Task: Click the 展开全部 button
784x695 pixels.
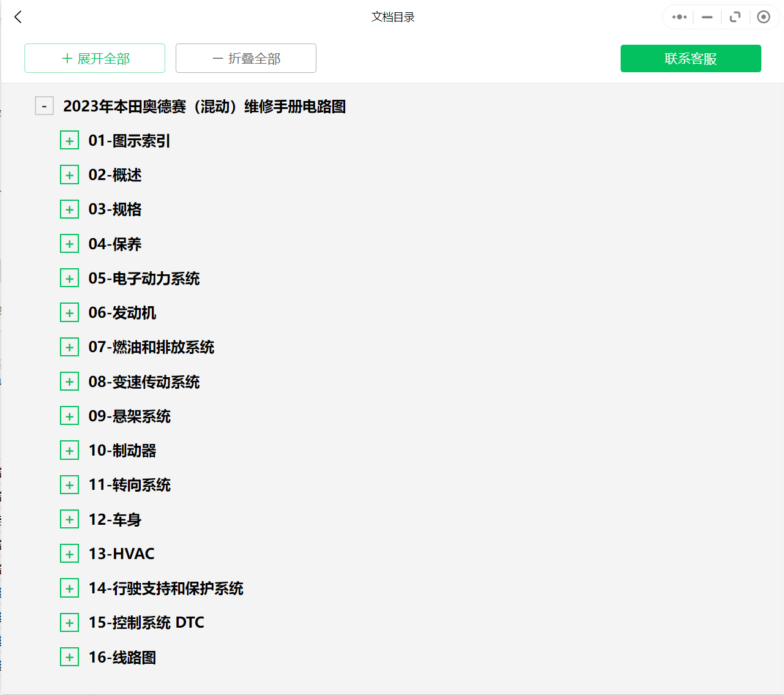Action: [x=95, y=58]
